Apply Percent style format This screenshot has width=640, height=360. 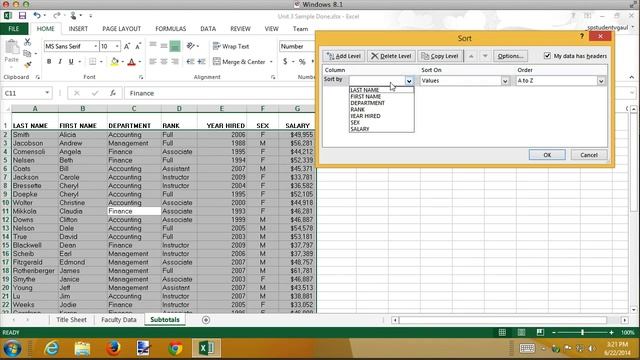tap(302, 62)
